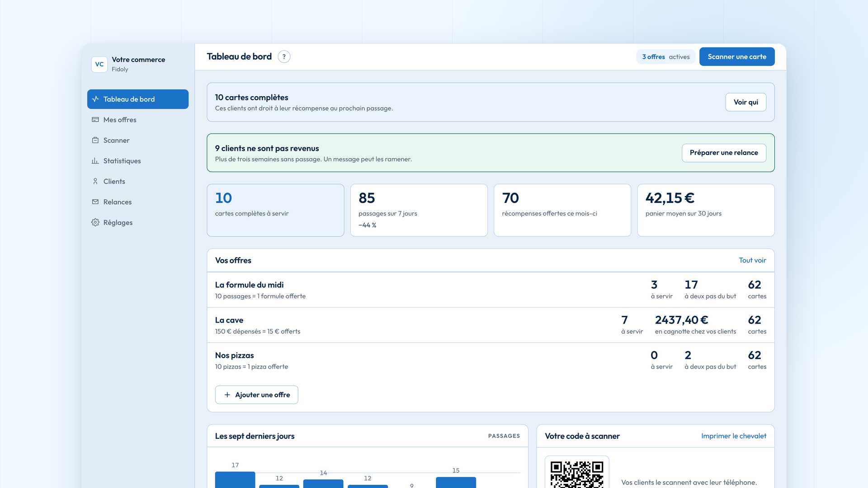This screenshot has width=868, height=488.
Task: Open La cave offer row
Action: click(x=491, y=325)
